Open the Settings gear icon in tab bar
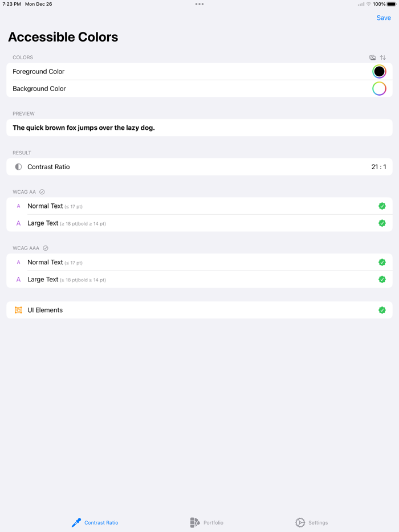399x532 pixels. (x=300, y=522)
